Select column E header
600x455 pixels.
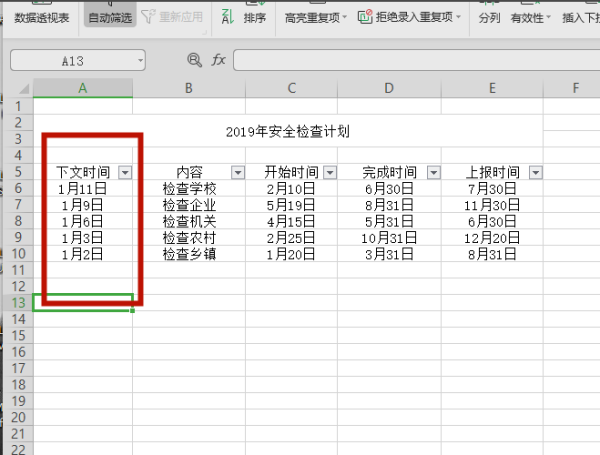pyautogui.click(x=492, y=88)
